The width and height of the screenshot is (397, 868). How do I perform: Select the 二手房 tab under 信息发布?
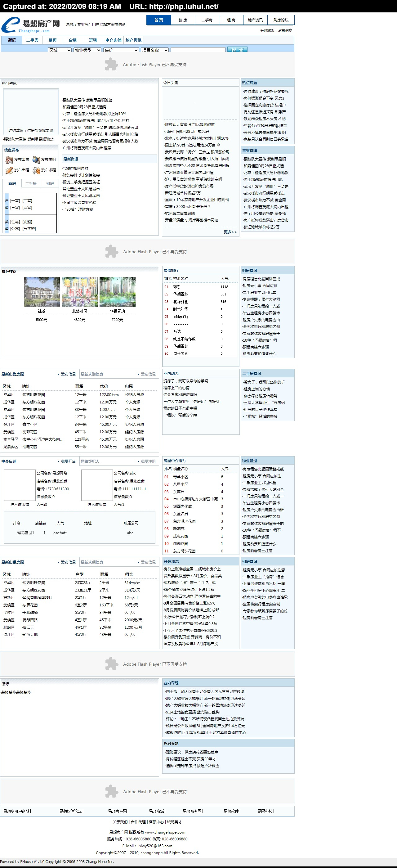(31, 184)
